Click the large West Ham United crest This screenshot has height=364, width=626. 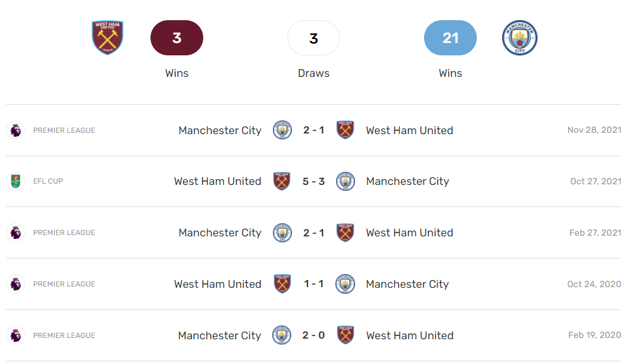point(107,38)
